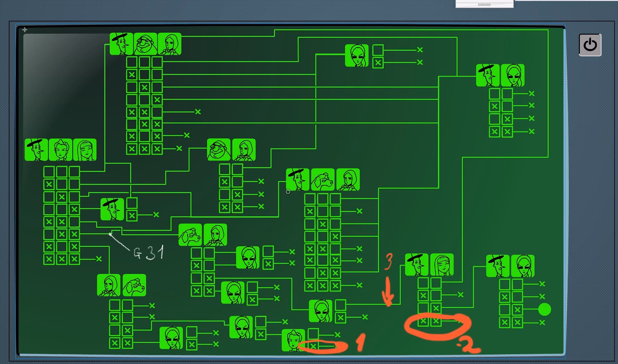Click the handwritten G31 label
618x364 pixels.
click(x=149, y=253)
